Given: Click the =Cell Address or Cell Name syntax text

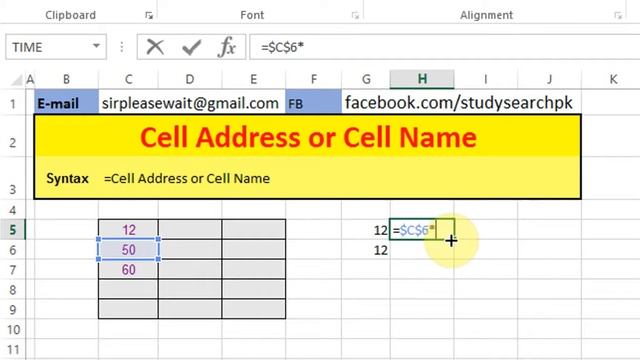Looking at the screenshot, I should (x=187, y=178).
